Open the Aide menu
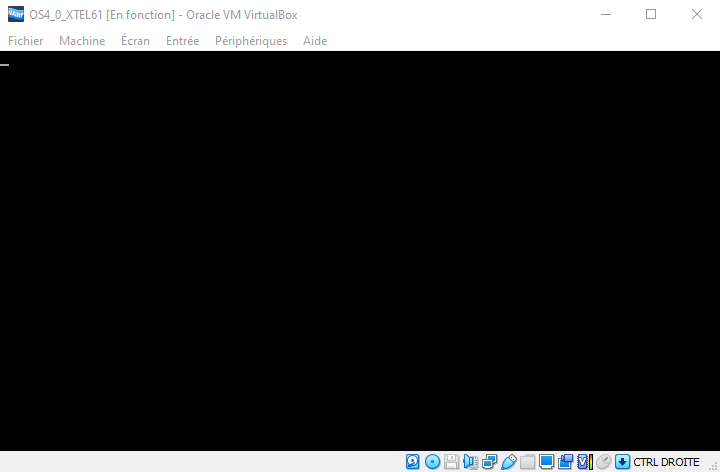This screenshot has height=472, width=720. tap(315, 41)
